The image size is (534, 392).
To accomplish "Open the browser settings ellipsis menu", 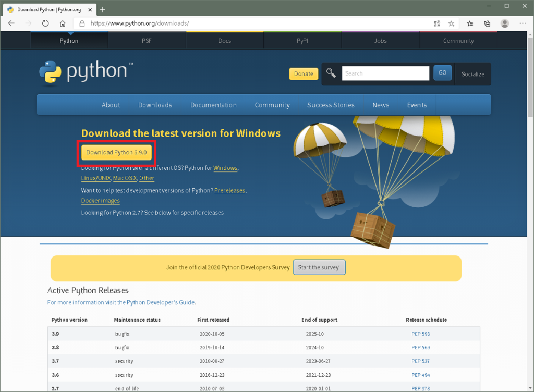I will (523, 23).
